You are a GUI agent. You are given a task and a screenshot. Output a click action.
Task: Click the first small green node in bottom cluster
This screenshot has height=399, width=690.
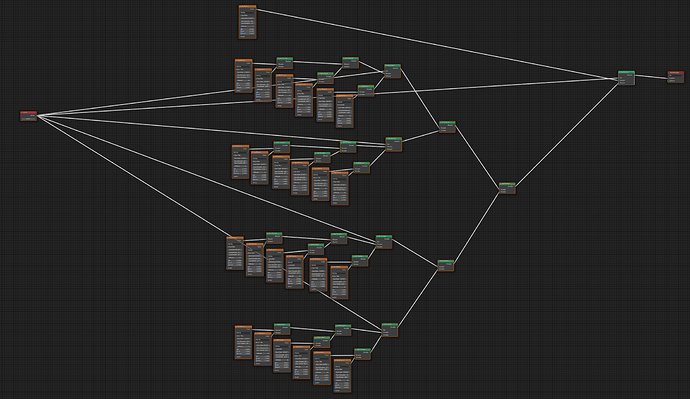282,329
